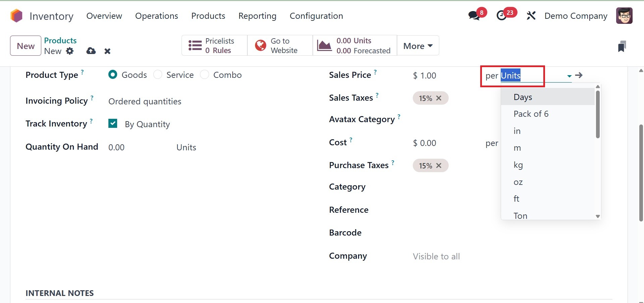Expand the More smart buttons dropdown
Image resolution: width=644 pixels, height=303 pixels.
[x=418, y=46]
